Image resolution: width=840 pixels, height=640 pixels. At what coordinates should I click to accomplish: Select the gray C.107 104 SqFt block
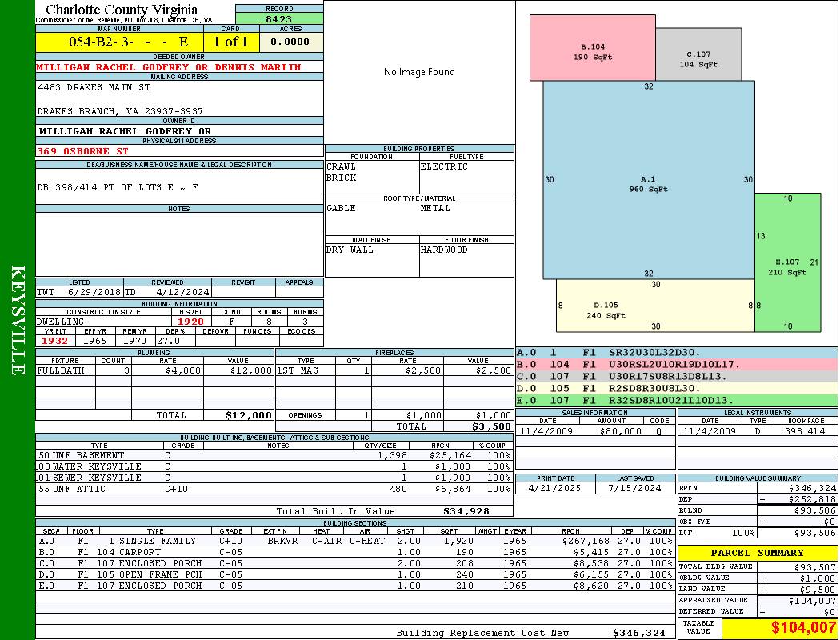click(x=698, y=54)
